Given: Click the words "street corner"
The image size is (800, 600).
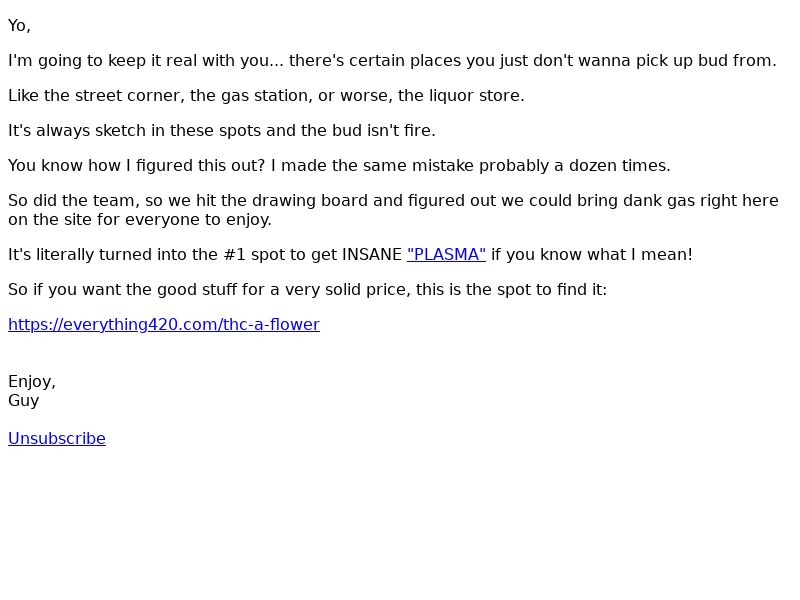Looking at the screenshot, I should click(130, 95).
